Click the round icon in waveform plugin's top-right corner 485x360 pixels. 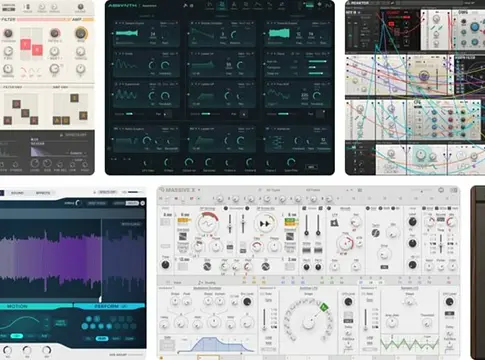143,203
